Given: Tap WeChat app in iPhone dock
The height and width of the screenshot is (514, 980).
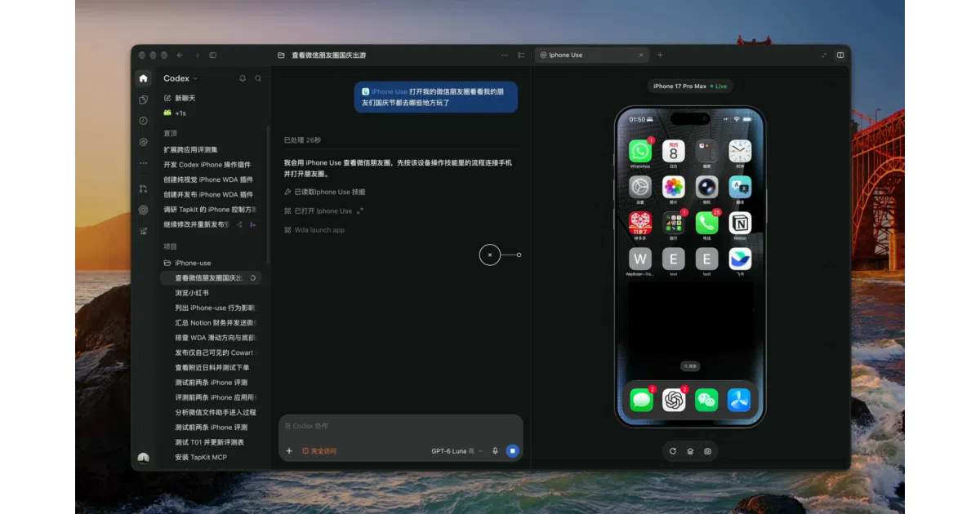Looking at the screenshot, I should pos(706,400).
